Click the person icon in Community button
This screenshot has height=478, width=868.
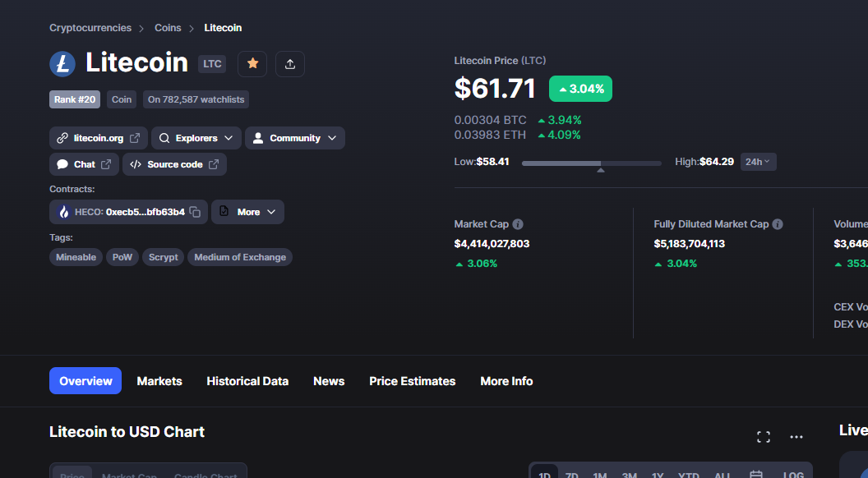[258, 138]
